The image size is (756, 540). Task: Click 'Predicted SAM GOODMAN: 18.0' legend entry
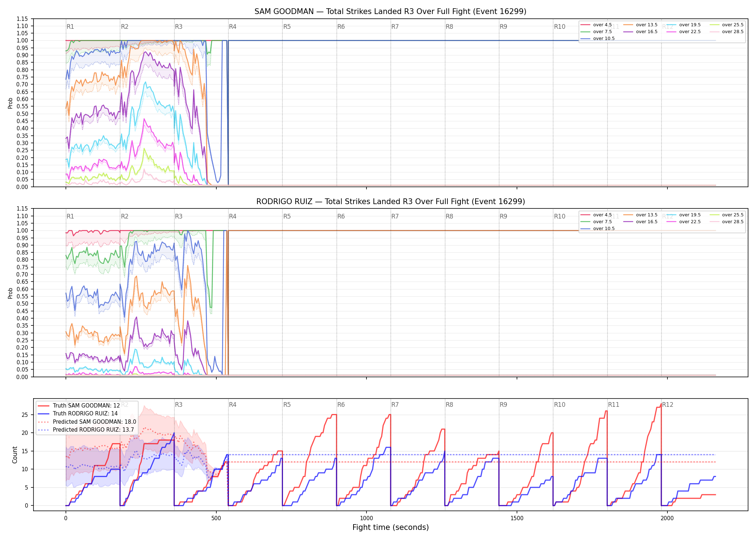point(87,422)
